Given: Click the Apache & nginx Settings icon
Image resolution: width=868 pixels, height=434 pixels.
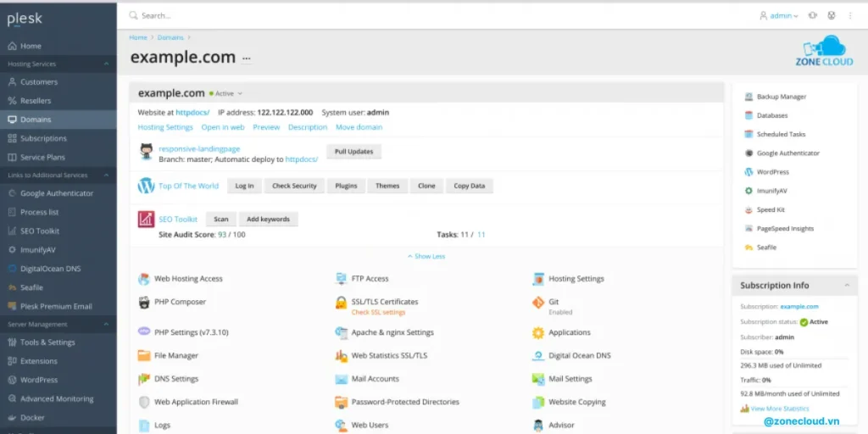Looking at the screenshot, I should [341, 332].
